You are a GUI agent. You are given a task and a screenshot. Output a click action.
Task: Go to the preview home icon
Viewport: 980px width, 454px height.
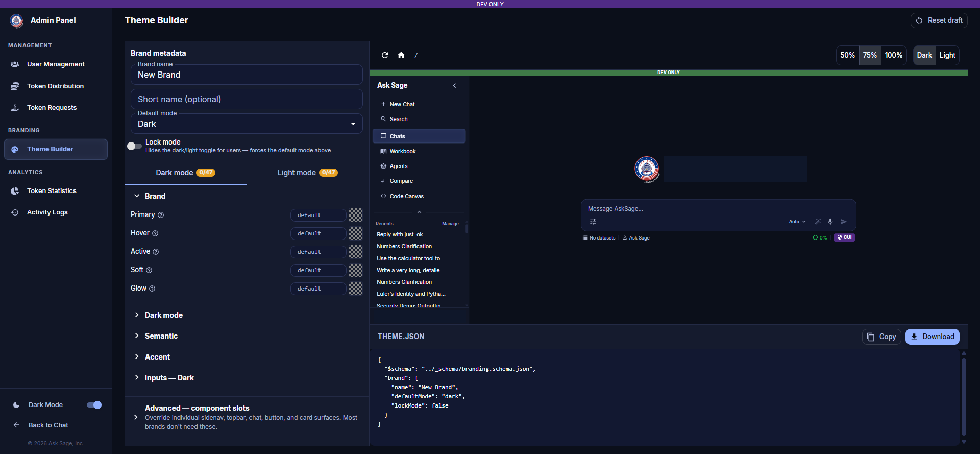401,55
